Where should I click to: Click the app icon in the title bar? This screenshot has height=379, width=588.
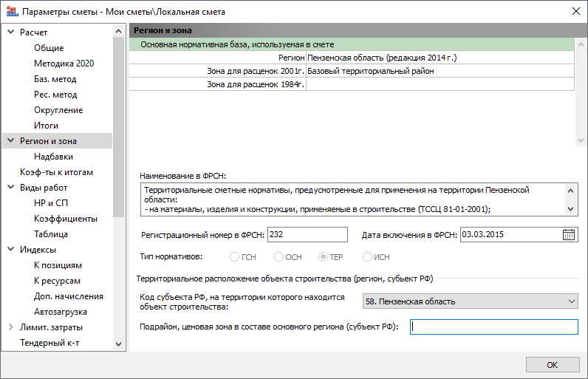[13, 12]
